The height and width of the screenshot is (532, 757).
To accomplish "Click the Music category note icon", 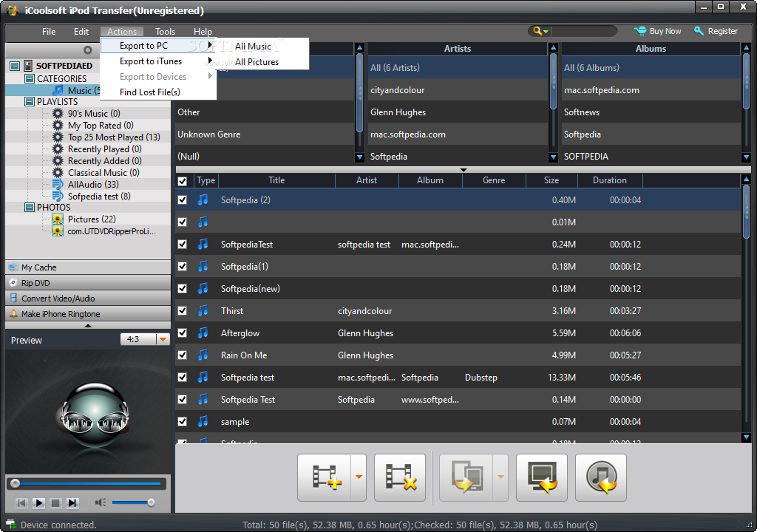I will [x=58, y=90].
